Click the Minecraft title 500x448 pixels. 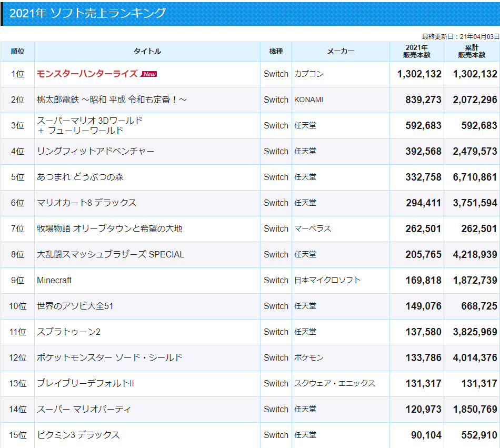[x=54, y=280]
